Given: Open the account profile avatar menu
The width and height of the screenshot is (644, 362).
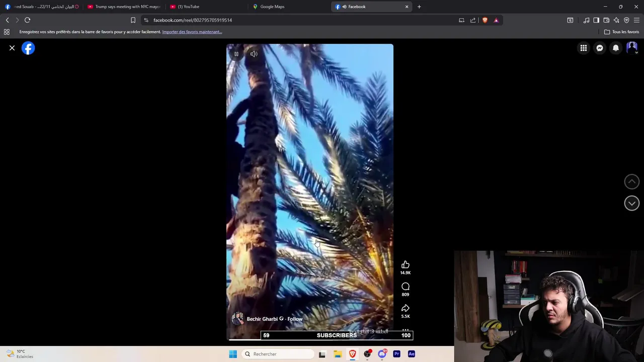Looking at the screenshot, I should click(632, 48).
